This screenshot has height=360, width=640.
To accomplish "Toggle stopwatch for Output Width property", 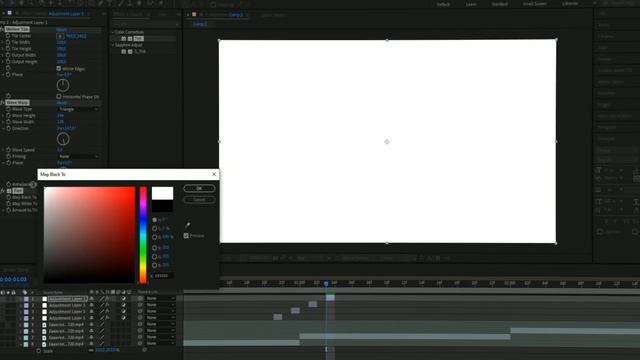I will click(x=8, y=55).
